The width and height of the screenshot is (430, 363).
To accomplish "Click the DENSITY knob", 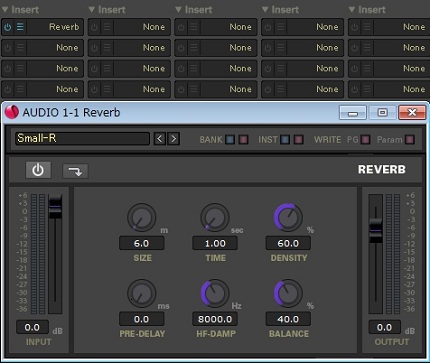I will [x=288, y=217].
